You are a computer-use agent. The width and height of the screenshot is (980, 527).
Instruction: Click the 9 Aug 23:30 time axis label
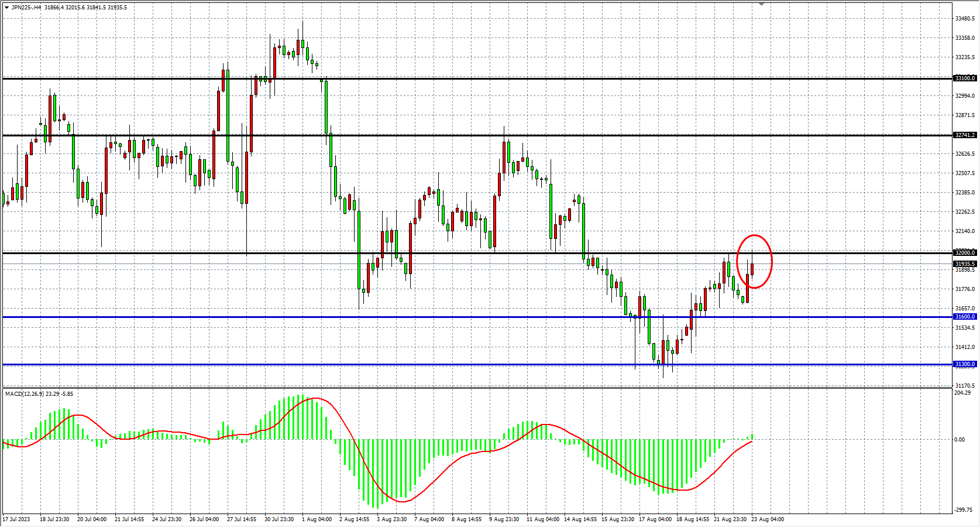click(504, 519)
